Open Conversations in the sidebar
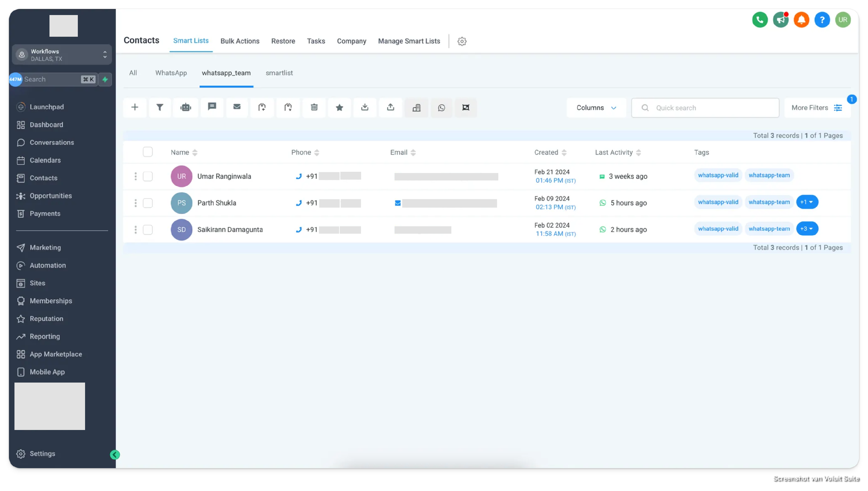 click(x=52, y=143)
